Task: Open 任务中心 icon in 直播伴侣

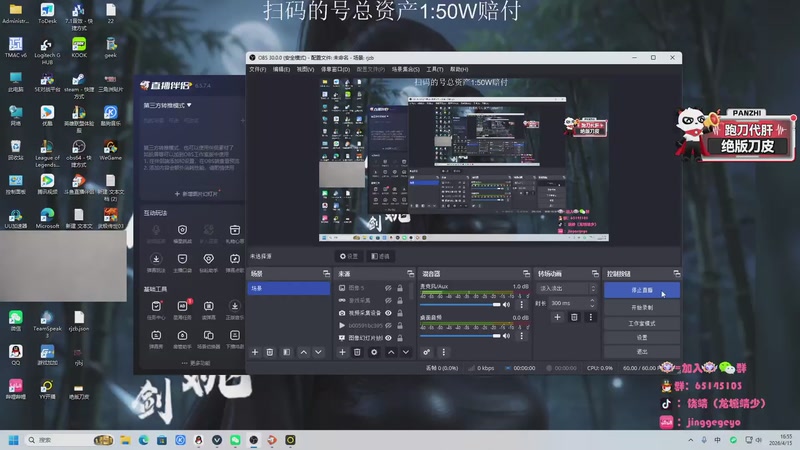Action: (x=156, y=309)
